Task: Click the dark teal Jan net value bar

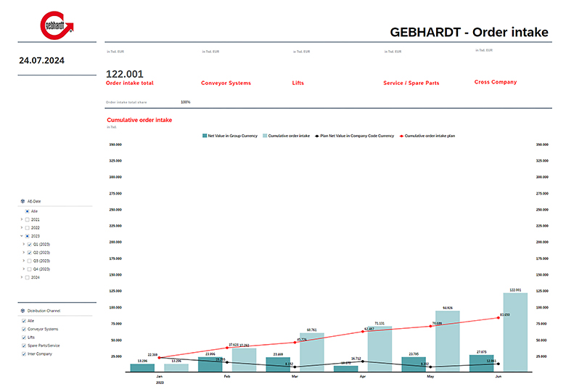Action: (x=142, y=368)
